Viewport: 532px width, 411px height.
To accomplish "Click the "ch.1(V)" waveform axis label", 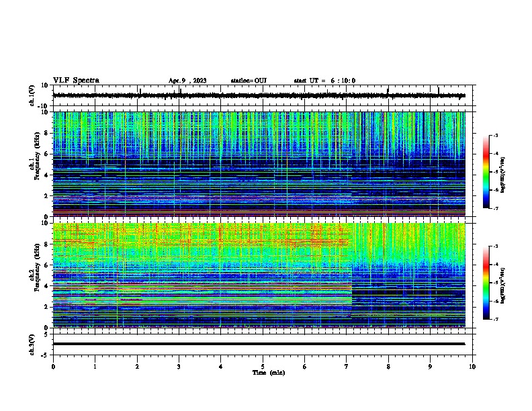I will [32, 95].
